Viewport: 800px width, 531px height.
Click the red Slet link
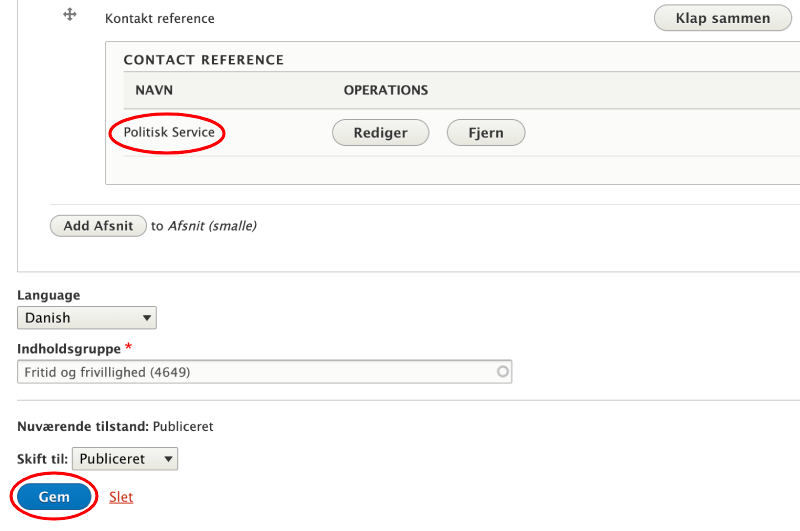121,497
